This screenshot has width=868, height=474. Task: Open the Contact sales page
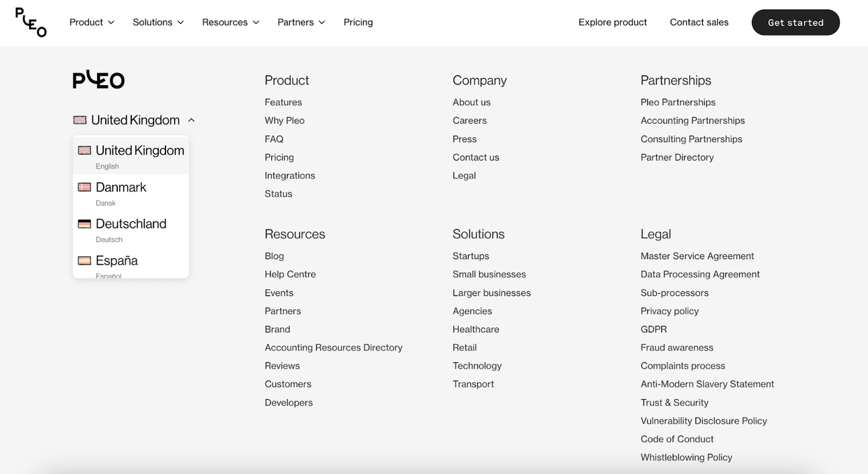699,21
